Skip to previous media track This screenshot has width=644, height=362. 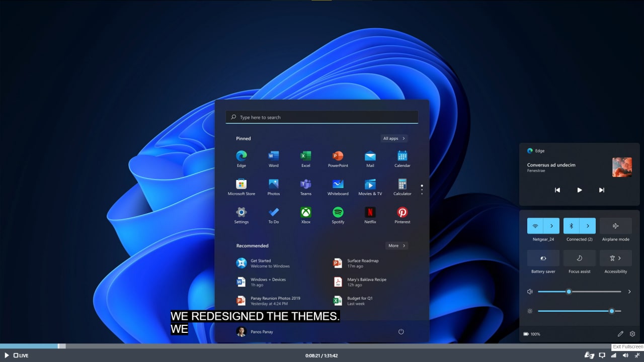[x=557, y=190]
